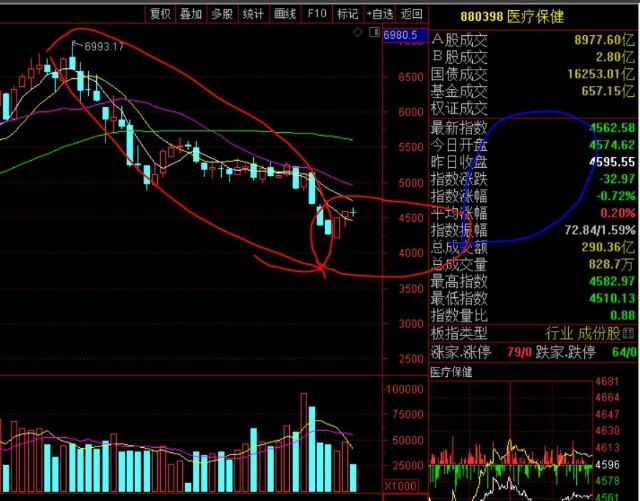Viewport: 640px width, 501px height.
Task: Click the diamond marker icon above the chart
Action: [x=358, y=34]
